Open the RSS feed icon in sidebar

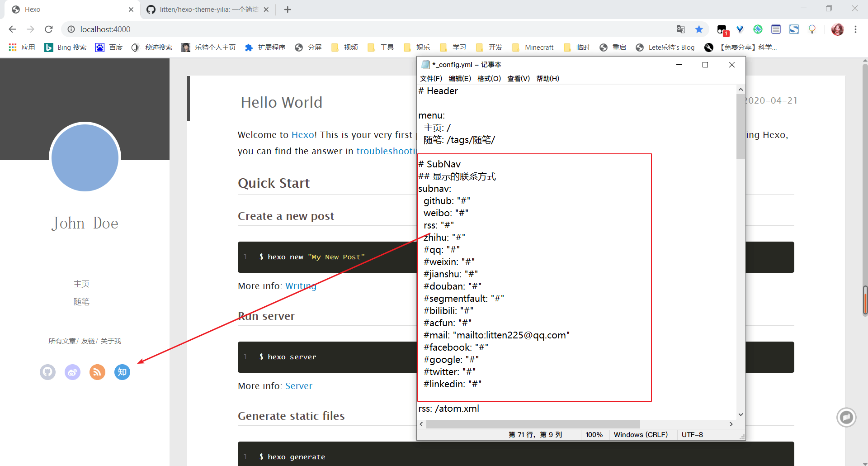(x=97, y=372)
